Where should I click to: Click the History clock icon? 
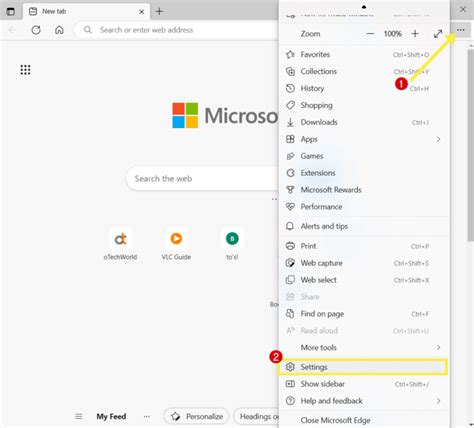[x=290, y=88]
